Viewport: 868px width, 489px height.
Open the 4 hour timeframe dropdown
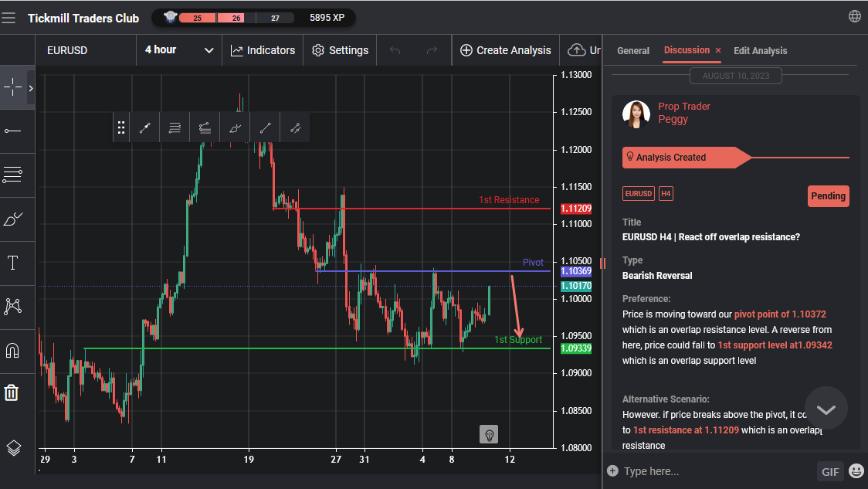179,50
